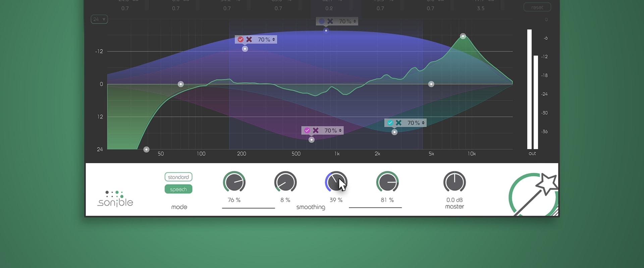
Task: Click the 0.2 Q value at top
Action: pos(329,8)
